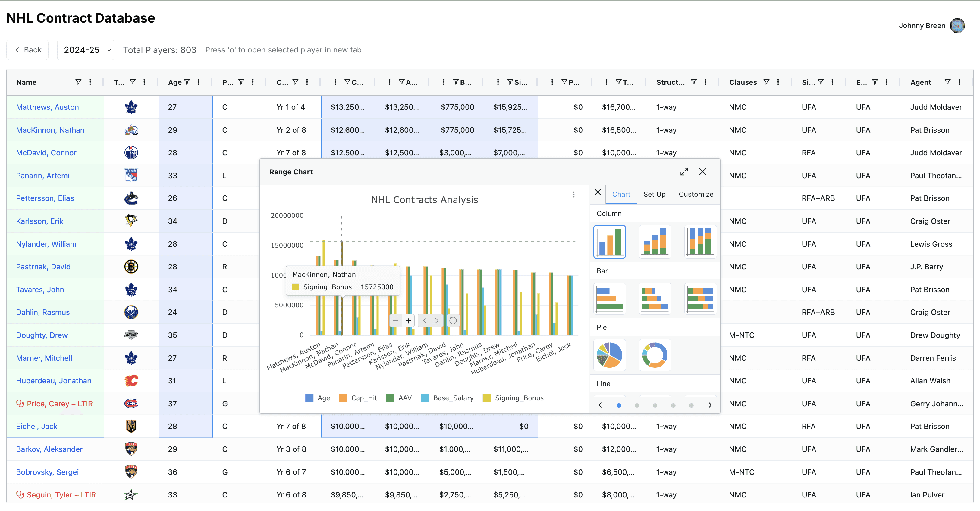Choose the pie chart icon
The image size is (980, 511).
tap(609, 355)
